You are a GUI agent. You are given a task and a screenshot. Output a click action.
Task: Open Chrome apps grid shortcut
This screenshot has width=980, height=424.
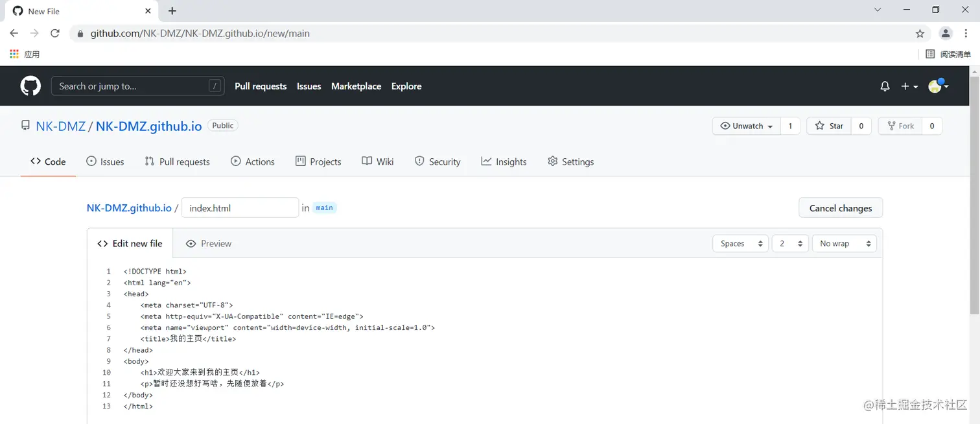pos(14,54)
